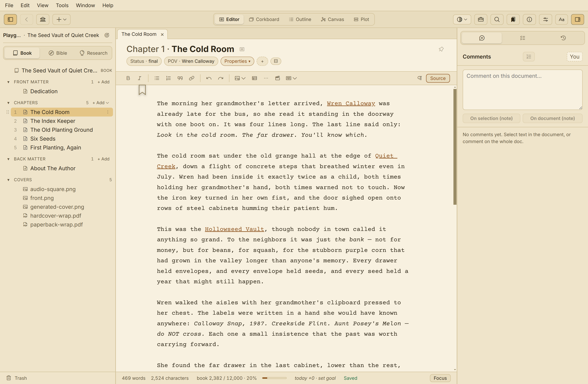This screenshot has height=384, width=588.
Task: Toggle the right sidebar panel
Action: point(578,19)
